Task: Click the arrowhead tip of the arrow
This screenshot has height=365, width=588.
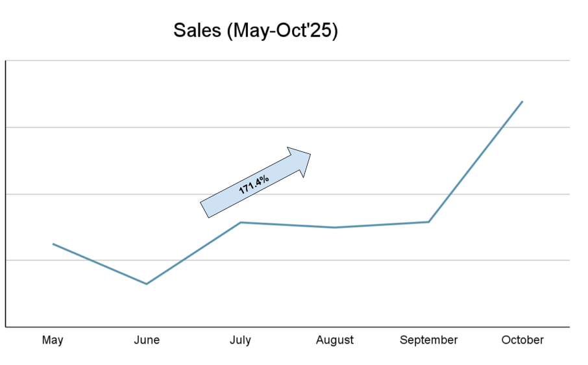Action: click(x=310, y=155)
